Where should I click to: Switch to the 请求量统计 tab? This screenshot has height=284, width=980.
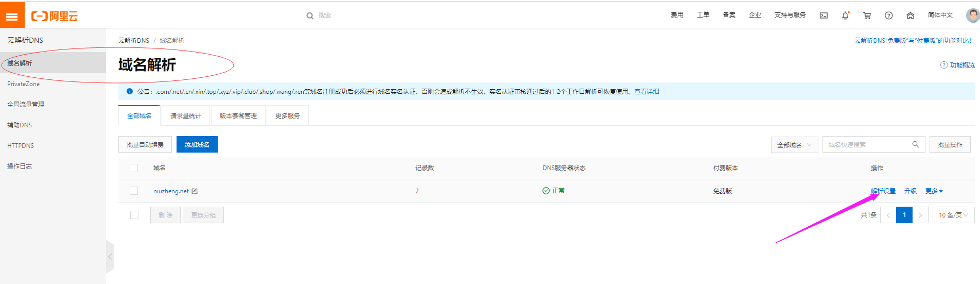pos(186,115)
